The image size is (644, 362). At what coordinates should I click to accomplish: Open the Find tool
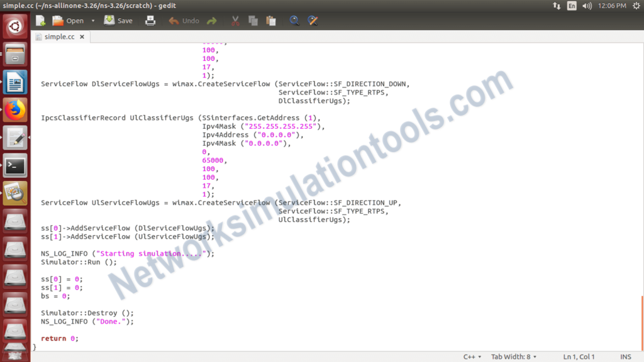click(x=294, y=20)
